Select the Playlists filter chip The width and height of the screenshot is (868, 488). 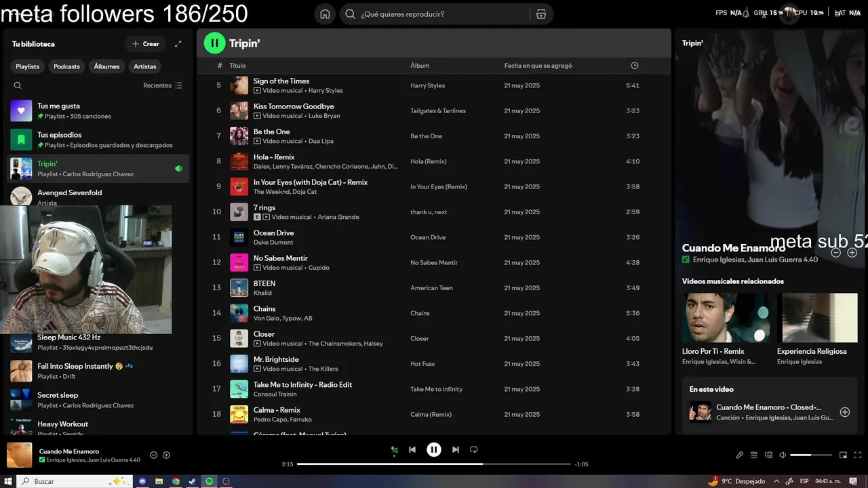coord(28,66)
